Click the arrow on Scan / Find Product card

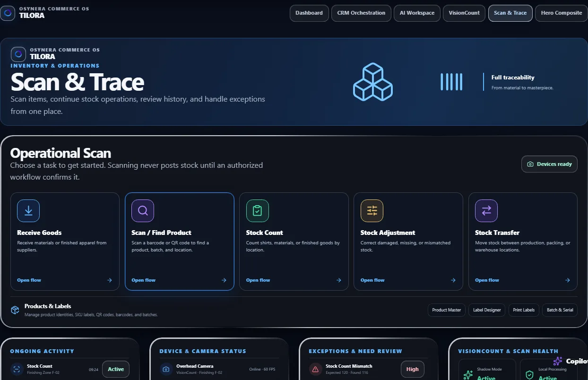[x=224, y=280]
